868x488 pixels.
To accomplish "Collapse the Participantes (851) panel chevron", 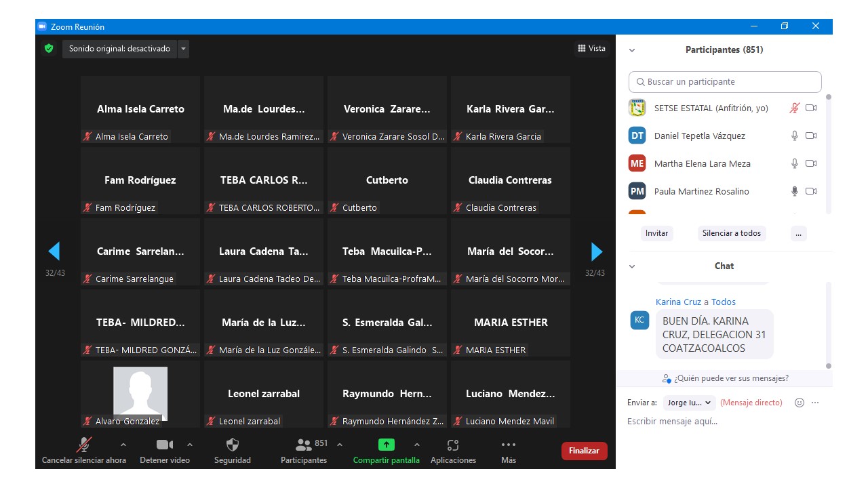I will (632, 50).
